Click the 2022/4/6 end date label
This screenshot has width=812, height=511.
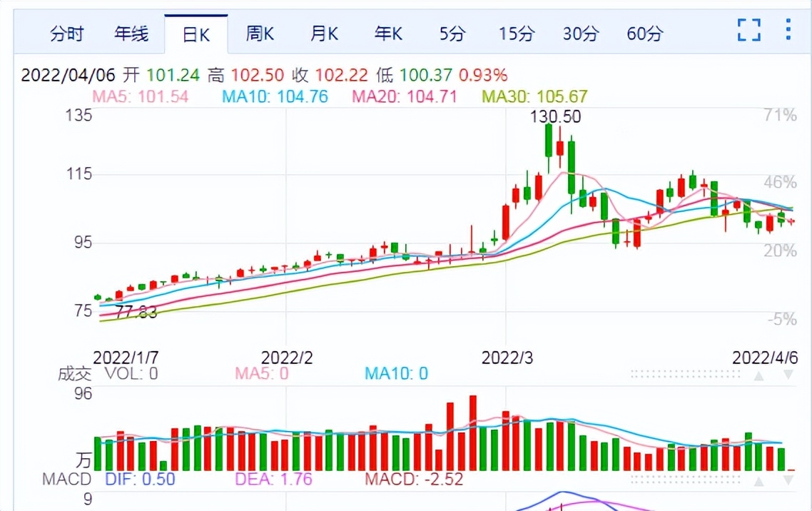[765, 358]
